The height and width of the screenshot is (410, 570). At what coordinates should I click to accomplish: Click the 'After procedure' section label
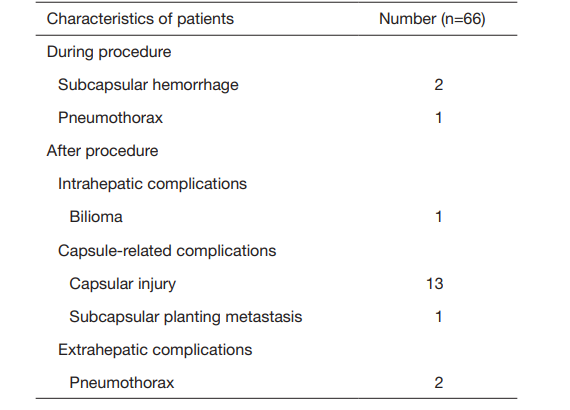[103, 151]
